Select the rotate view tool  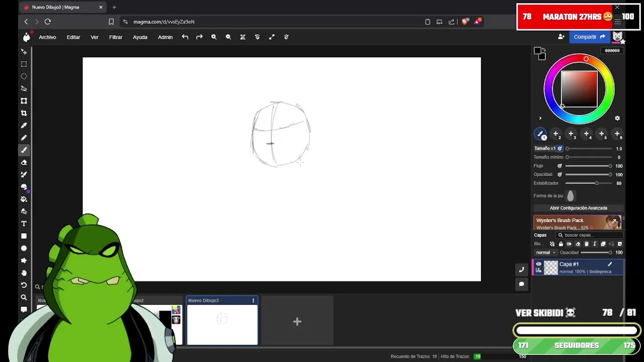pos(24,285)
